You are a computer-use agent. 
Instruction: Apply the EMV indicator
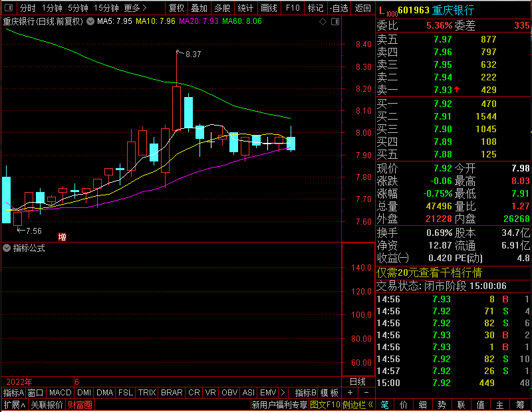268,393
